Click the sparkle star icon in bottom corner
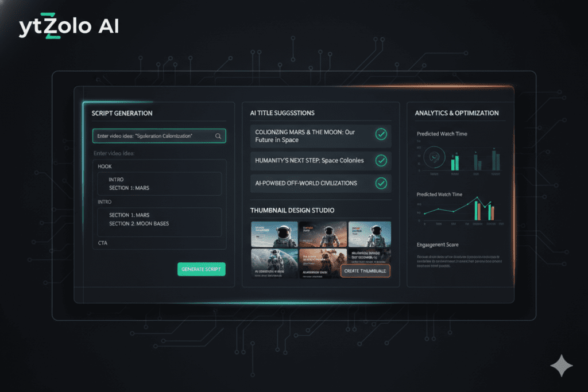This screenshot has height=392, width=588. point(560,366)
